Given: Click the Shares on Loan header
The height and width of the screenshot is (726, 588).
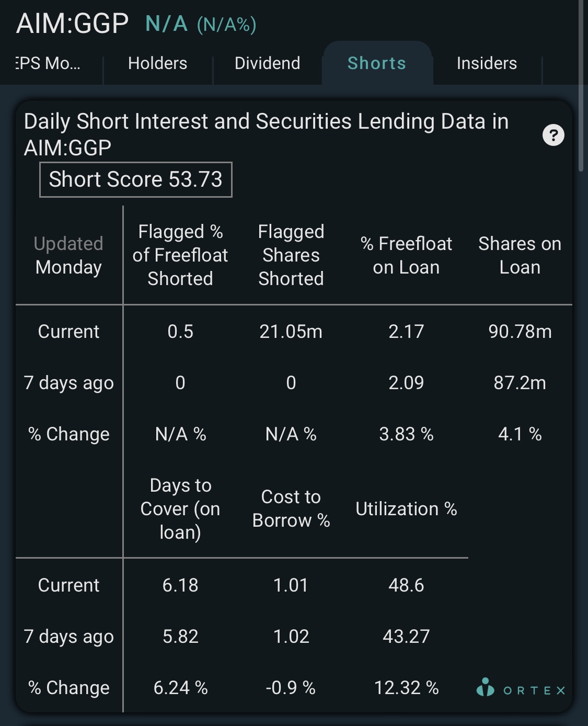Looking at the screenshot, I should coord(520,255).
